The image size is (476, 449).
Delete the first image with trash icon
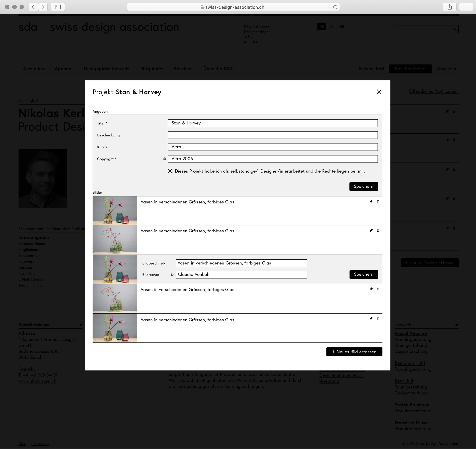pyautogui.click(x=378, y=202)
